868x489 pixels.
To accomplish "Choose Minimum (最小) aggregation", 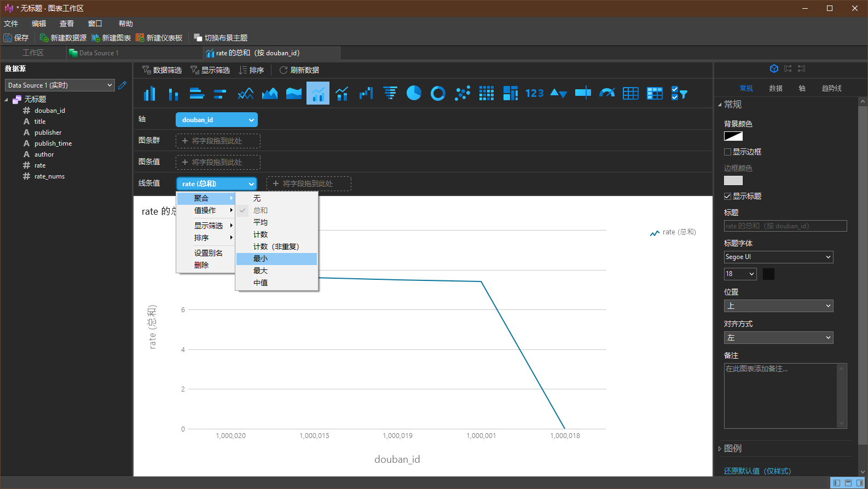I will pyautogui.click(x=276, y=258).
